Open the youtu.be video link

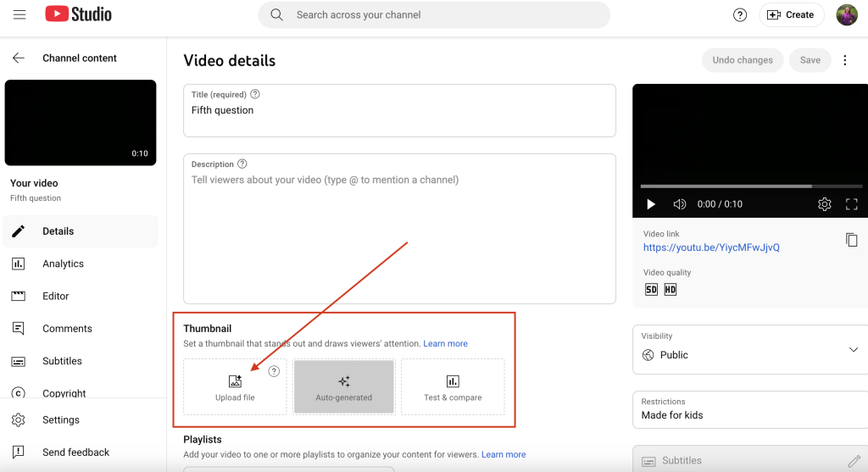tap(710, 247)
